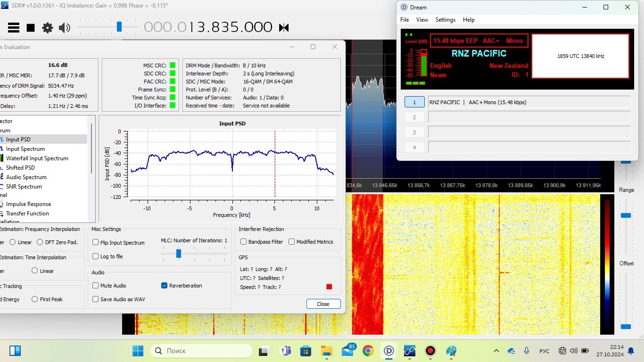Click the Offset slider handle in SDR#
Screen dimensions: 644x362
coord(626,326)
